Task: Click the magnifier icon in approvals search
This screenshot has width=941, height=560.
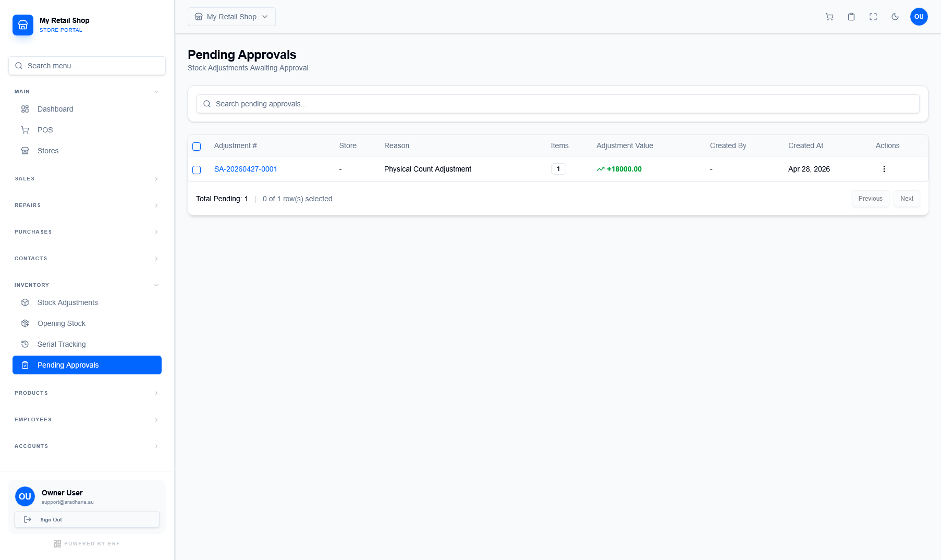Action: (x=207, y=104)
